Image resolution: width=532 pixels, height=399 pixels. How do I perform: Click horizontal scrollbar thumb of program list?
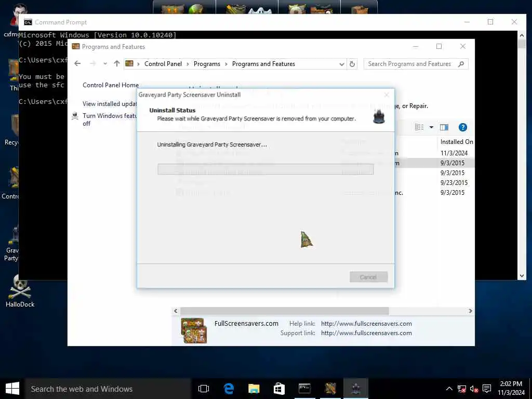(284, 311)
